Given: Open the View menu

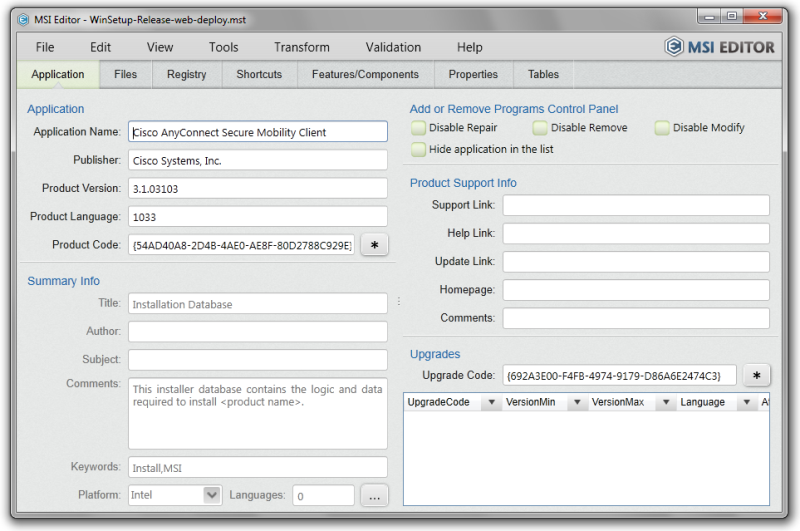Looking at the screenshot, I should click(160, 47).
